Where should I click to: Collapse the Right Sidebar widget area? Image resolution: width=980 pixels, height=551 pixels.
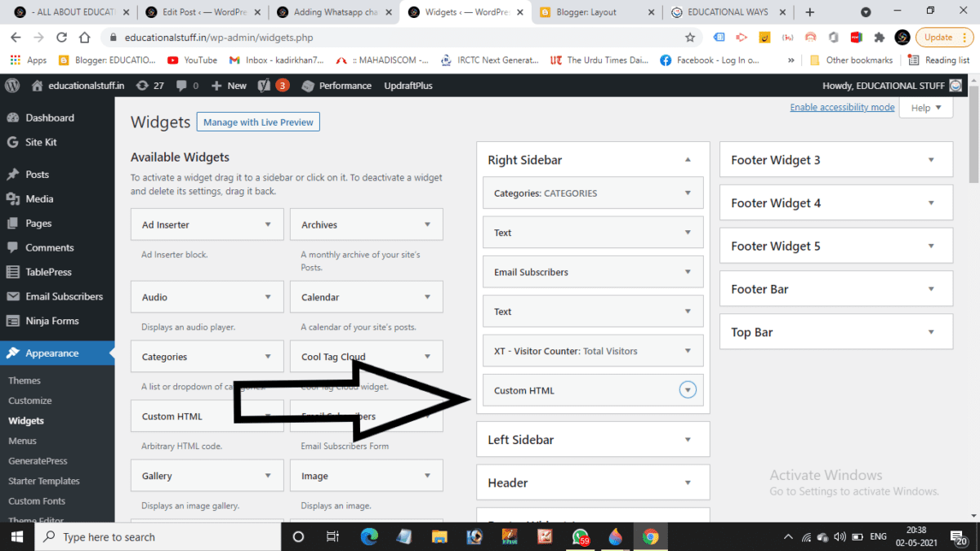(x=688, y=160)
